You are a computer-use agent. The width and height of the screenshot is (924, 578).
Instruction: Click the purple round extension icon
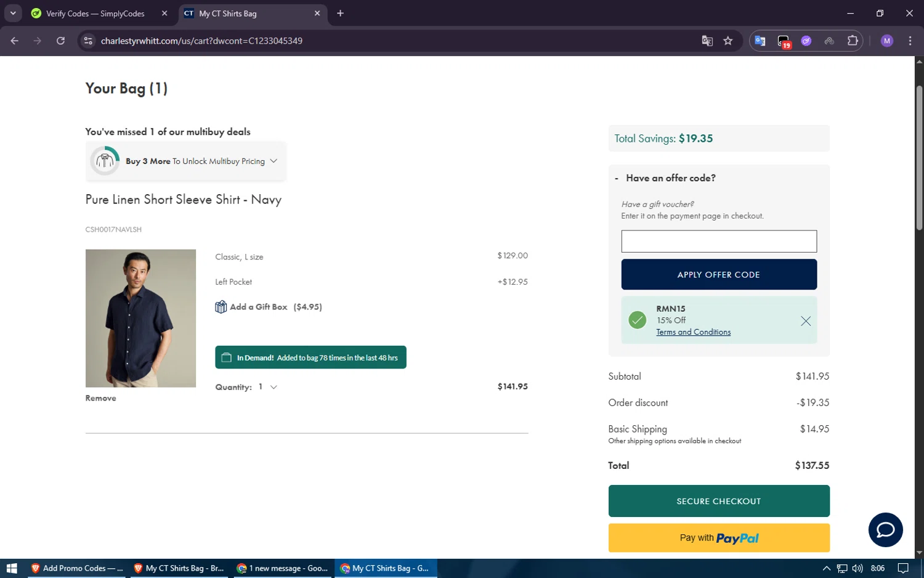click(806, 41)
